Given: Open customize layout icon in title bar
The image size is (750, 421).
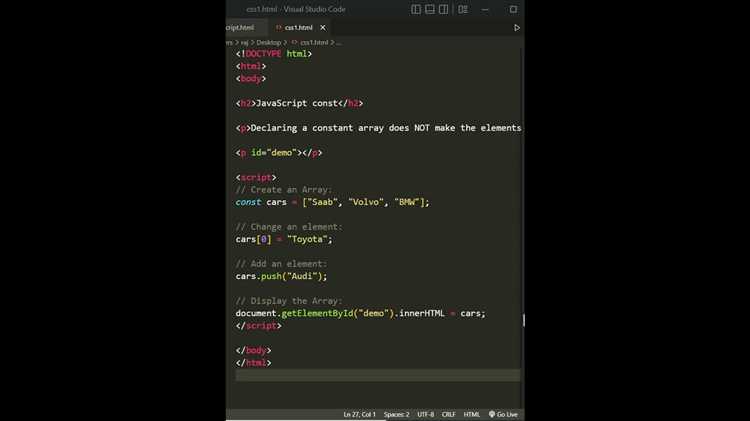Looking at the screenshot, I should tap(463, 9).
